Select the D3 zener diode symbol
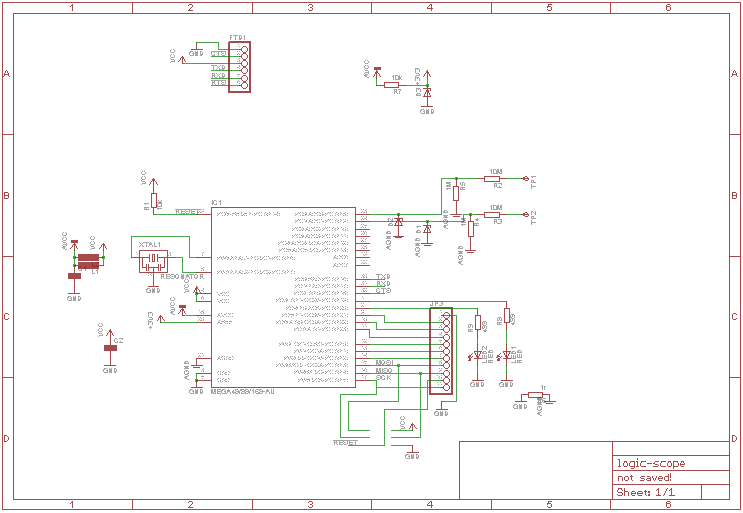 point(427,93)
